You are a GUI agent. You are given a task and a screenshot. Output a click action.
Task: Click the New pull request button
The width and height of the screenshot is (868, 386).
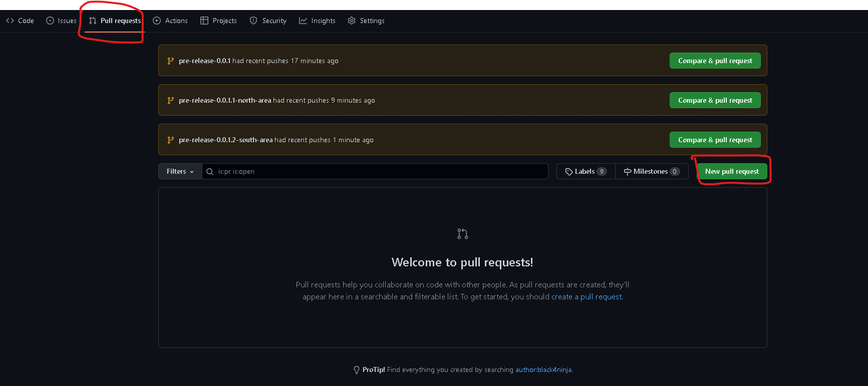[x=732, y=171]
